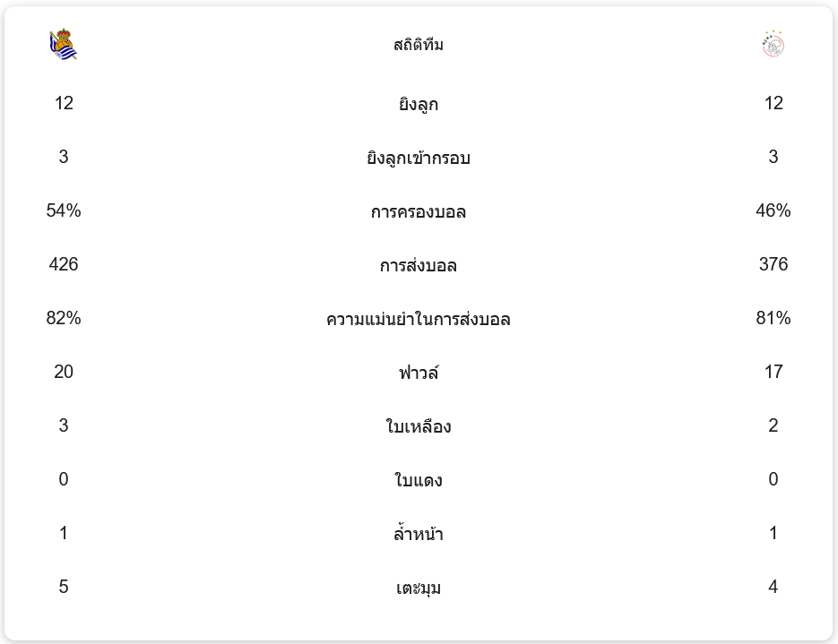Click the Ajax team crest
Screen dimensions: 838x644
773,45
